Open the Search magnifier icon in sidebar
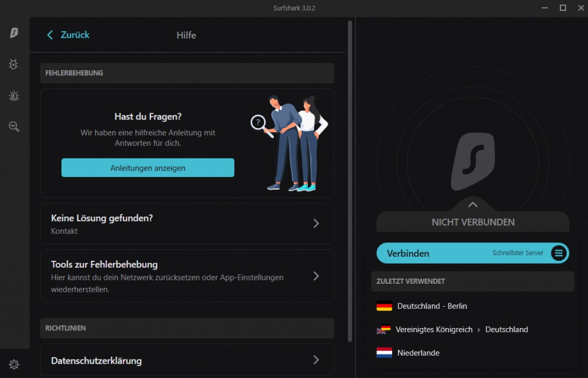 pyautogui.click(x=14, y=126)
